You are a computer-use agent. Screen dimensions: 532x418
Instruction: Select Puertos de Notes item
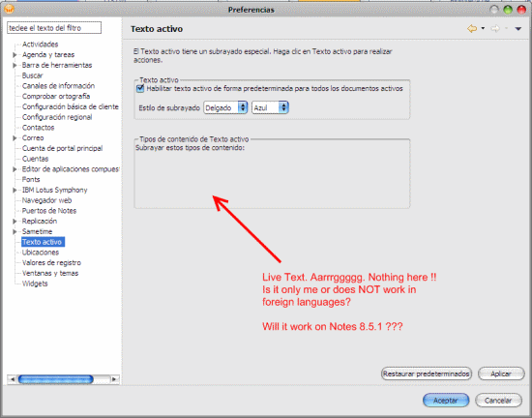click(x=49, y=211)
